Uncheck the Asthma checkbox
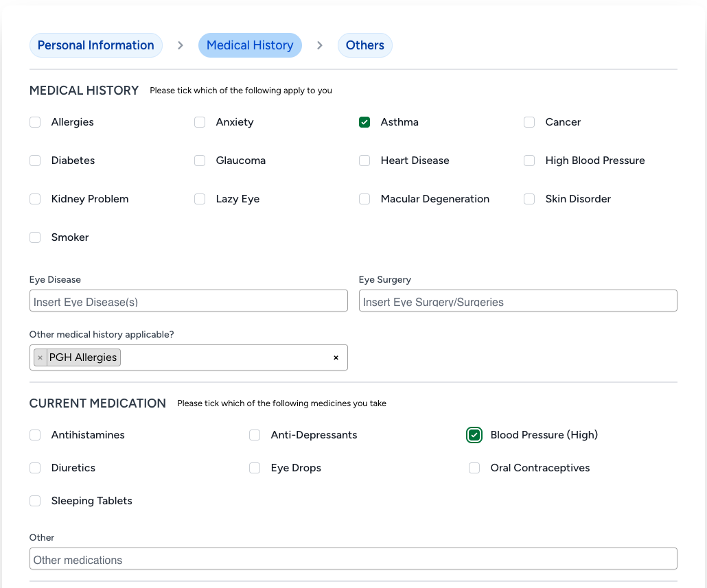Screen dimensions: 707x588 [364, 122]
